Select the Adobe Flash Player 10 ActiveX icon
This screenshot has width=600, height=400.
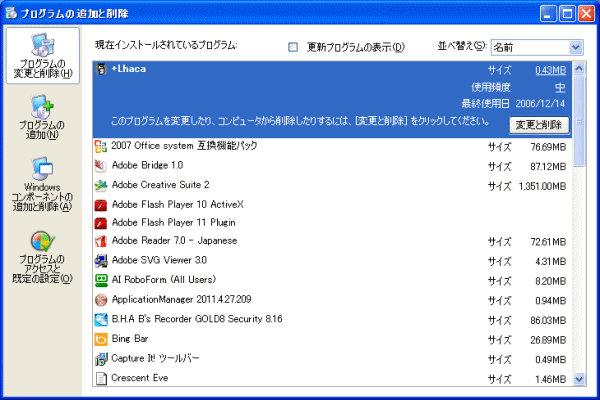[100, 204]
